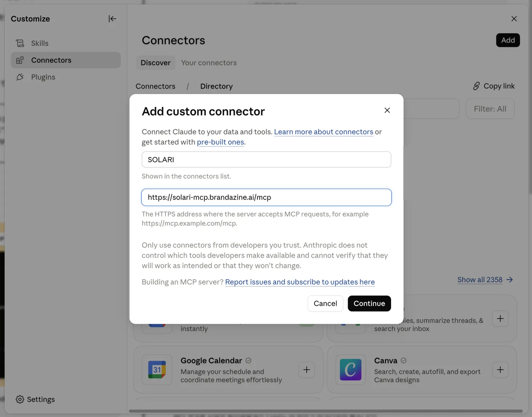Close the Customize window
The height and width of the screenshot is (417, 532).
click(514, 19)
